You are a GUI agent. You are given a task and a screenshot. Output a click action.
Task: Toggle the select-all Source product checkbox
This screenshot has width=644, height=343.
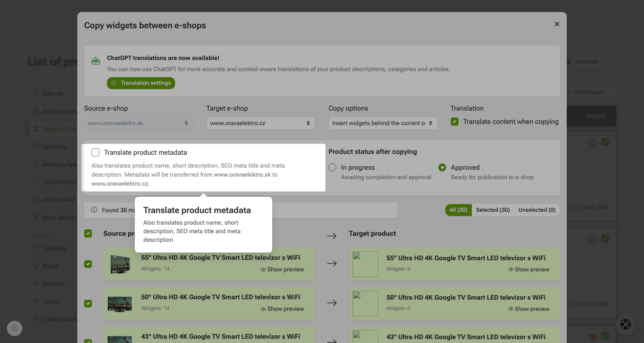[x=88, y=234]
